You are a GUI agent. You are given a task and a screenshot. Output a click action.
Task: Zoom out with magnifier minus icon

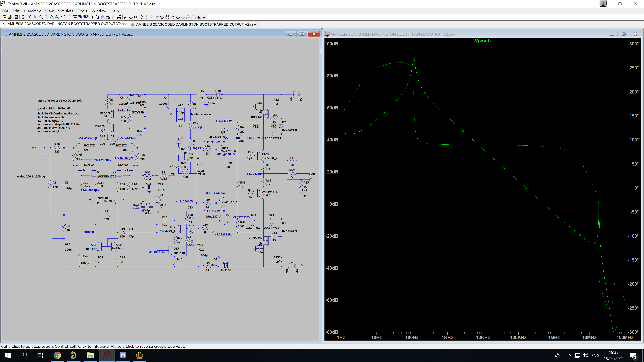52,17
